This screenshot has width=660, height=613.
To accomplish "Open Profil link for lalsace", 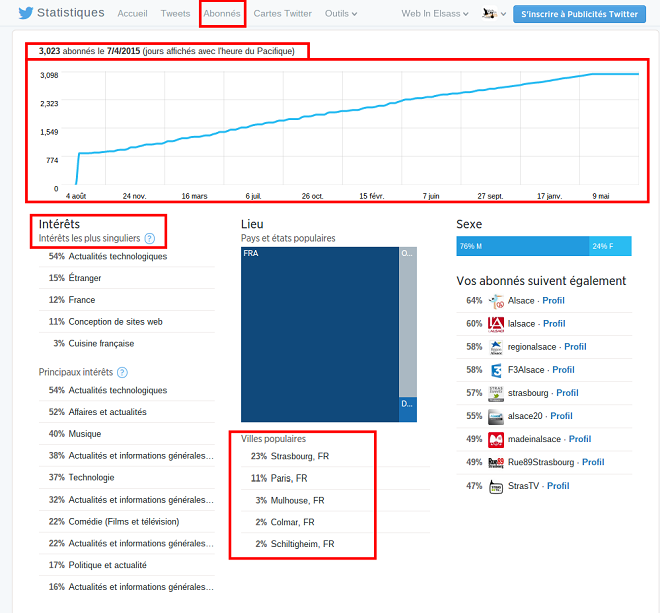I will 554,324.
